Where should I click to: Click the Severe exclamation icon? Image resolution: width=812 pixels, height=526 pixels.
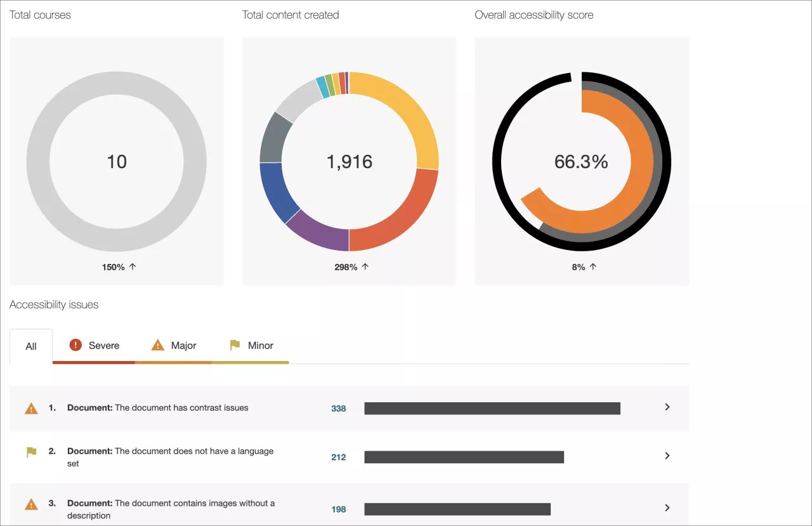[x=75, y=345]
